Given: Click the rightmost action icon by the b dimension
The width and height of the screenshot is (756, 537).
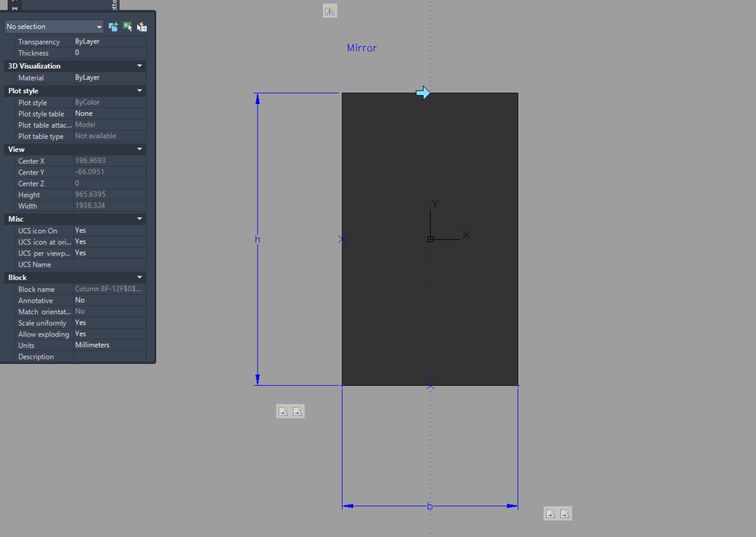Looking at the screenshot, I should tap(565, 513).
